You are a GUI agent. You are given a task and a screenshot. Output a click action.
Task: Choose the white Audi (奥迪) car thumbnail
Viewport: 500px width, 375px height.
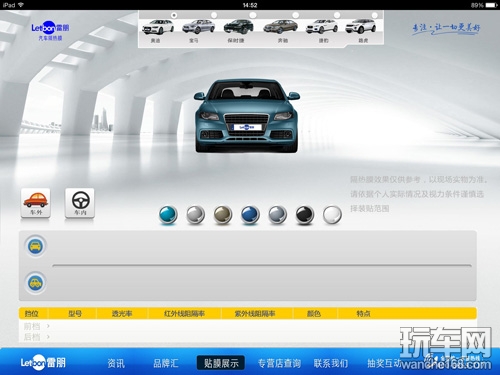coord(158,27)
